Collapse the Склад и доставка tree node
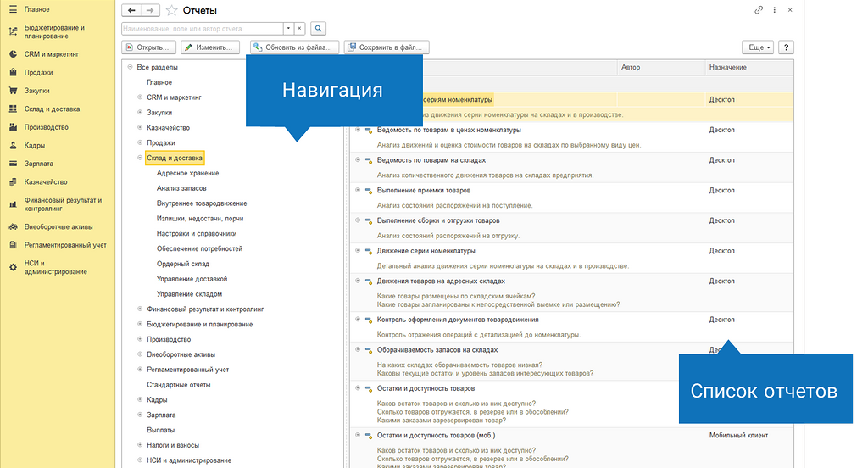The image size is (868, 468). click(140, 158)
